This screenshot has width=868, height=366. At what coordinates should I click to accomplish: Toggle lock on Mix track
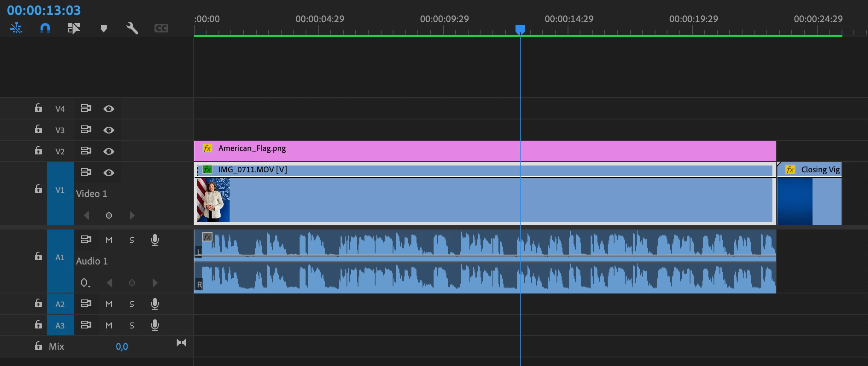click(38, 346)
